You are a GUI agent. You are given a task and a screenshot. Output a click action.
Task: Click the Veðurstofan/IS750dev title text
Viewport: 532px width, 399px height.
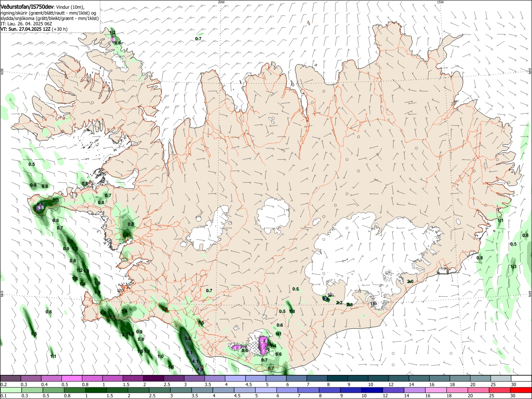pos(27,6)
